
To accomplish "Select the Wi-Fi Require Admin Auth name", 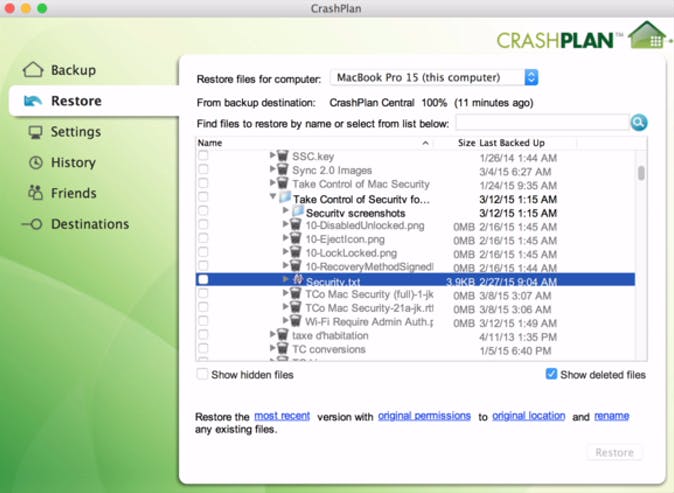I will click(369, 322).
